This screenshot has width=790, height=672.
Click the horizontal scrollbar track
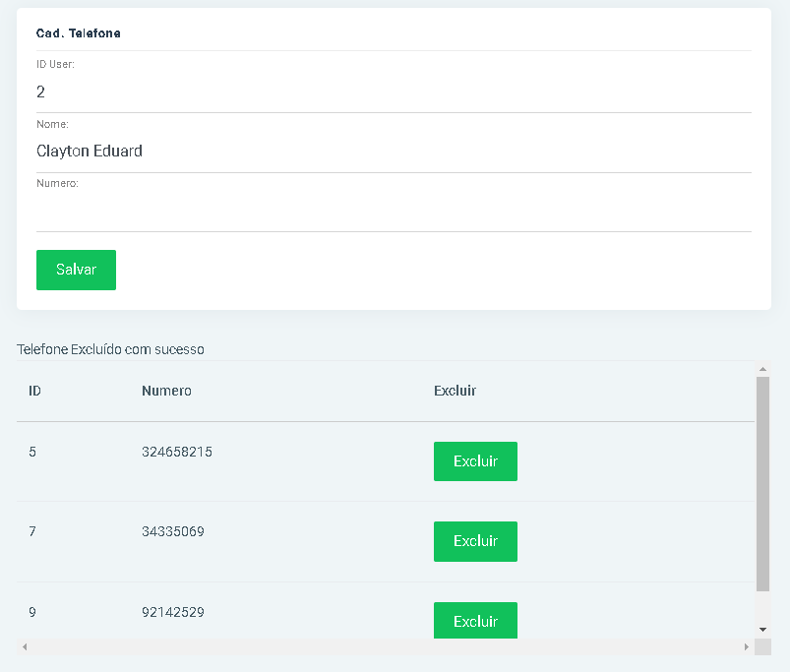coord(394,646)
